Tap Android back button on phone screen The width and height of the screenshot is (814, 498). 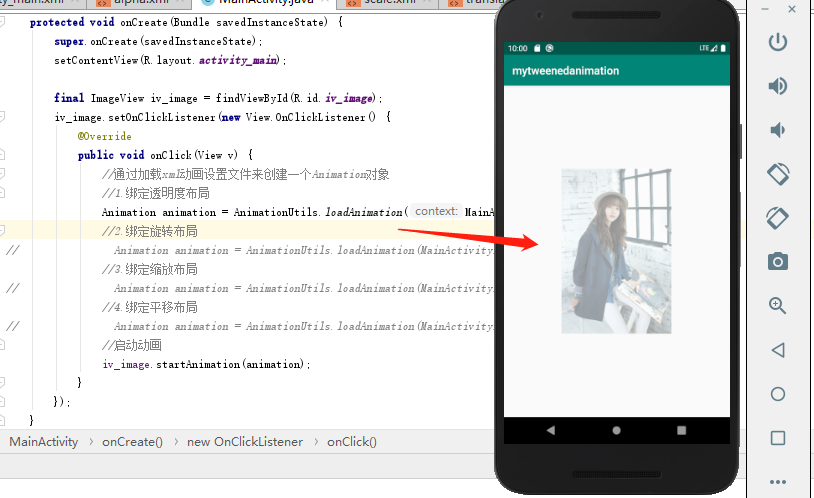point(551,430)
